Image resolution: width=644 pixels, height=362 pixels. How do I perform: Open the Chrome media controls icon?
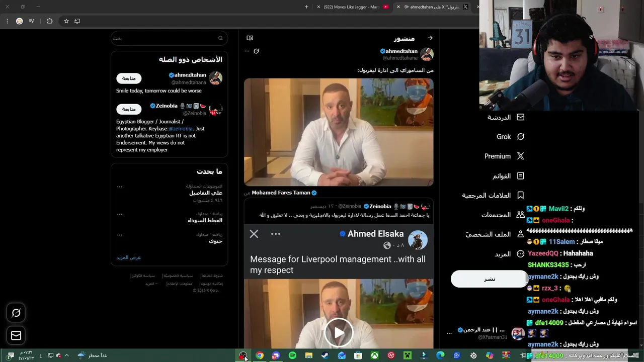[x=32, y=21]
